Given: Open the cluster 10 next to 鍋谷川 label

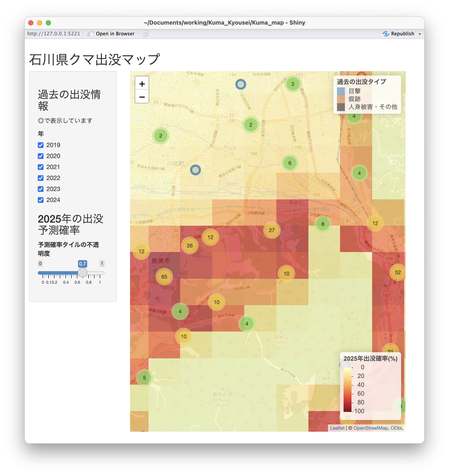Looking at the screenshot, I should 216,302.
